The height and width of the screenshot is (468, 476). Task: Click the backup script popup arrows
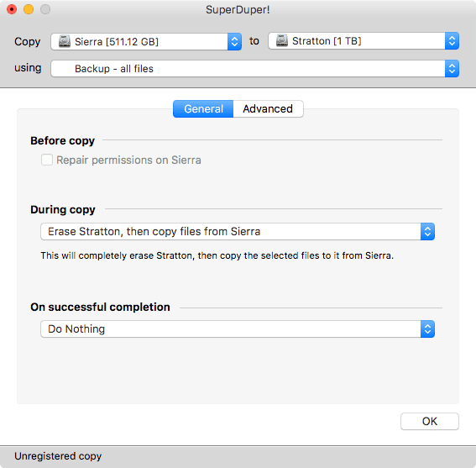(x=452, y=69)
